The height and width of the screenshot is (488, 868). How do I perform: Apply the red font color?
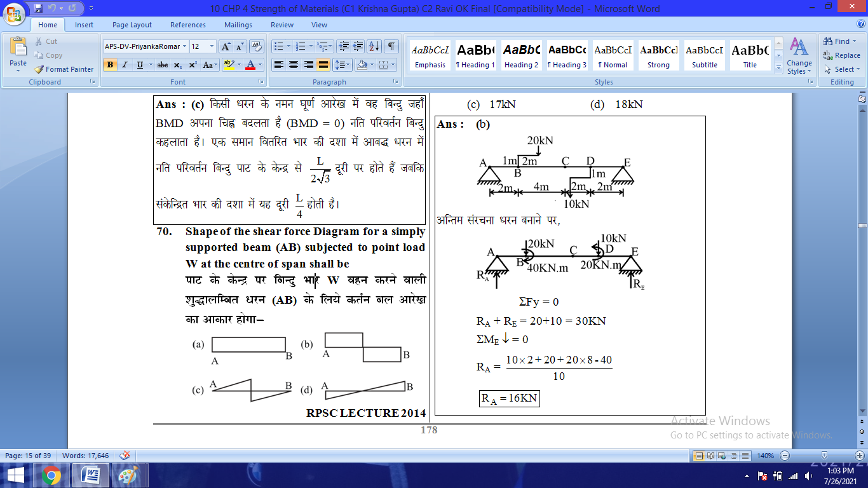click(250, 65)
